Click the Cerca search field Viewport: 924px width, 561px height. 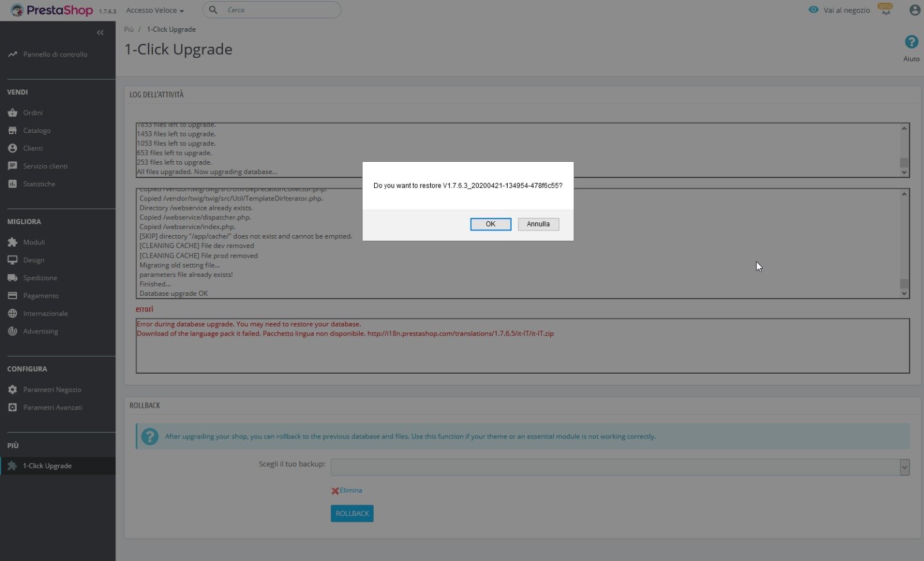(x=271, y=10)
